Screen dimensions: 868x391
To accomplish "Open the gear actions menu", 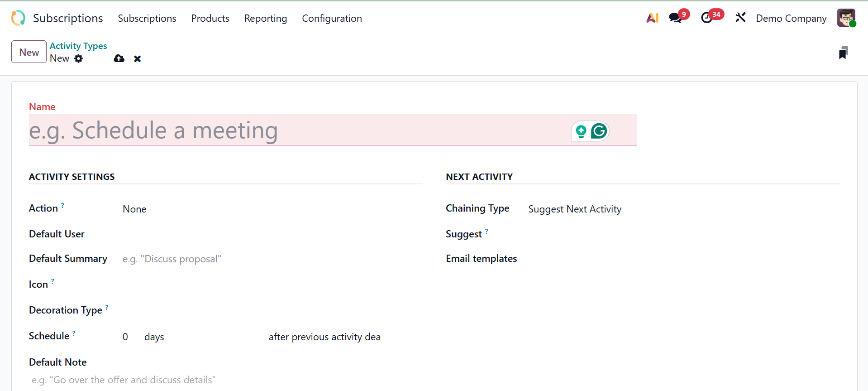I will pos(79,58).
